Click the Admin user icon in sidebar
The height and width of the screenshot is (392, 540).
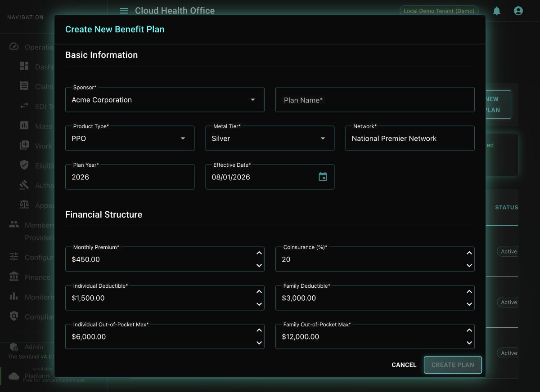pyautogui.click(x=14, y=347)
